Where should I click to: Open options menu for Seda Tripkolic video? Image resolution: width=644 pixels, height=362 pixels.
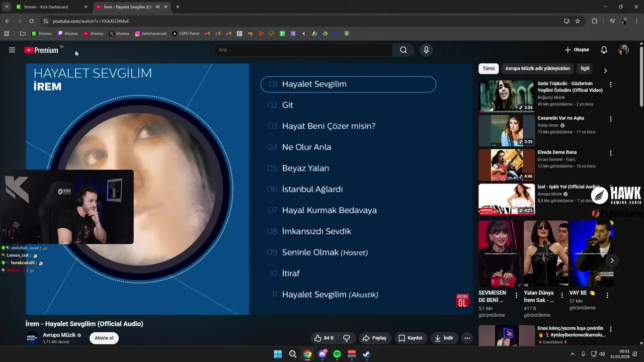click(x=611, y=85)
